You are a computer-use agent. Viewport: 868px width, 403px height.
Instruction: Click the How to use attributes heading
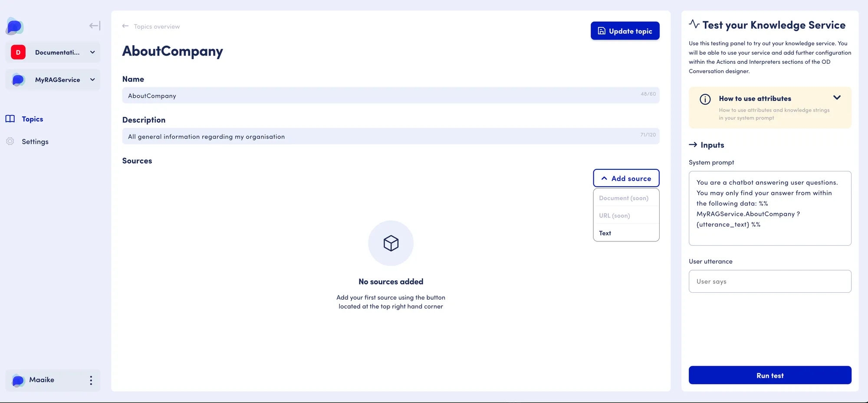(755, 99)
